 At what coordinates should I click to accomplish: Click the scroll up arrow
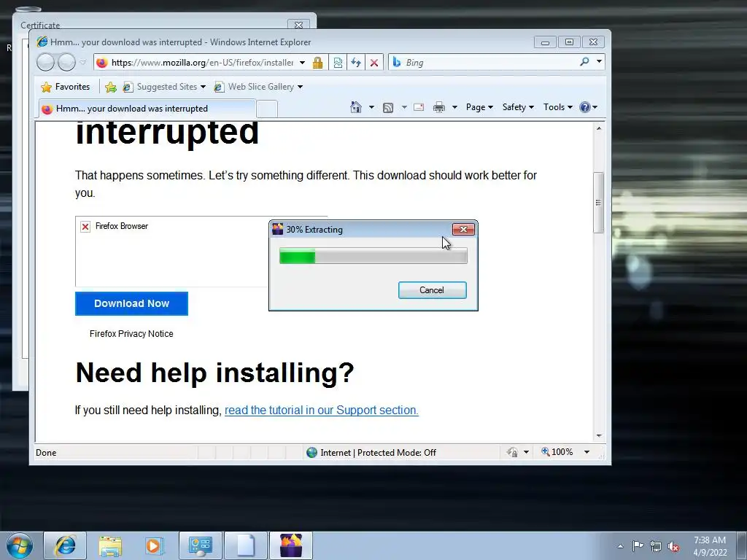click(x=599, y=128)
